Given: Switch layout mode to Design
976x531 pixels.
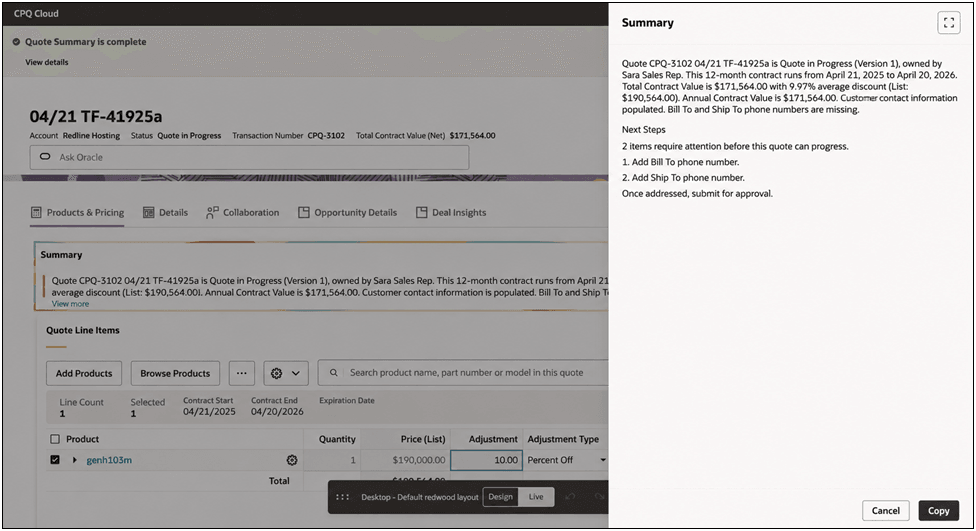Looking at the screenshot, I should coord(500,497).
